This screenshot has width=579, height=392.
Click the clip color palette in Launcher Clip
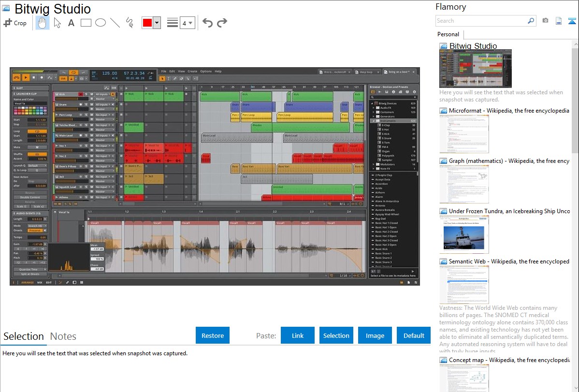coord(30,111)
